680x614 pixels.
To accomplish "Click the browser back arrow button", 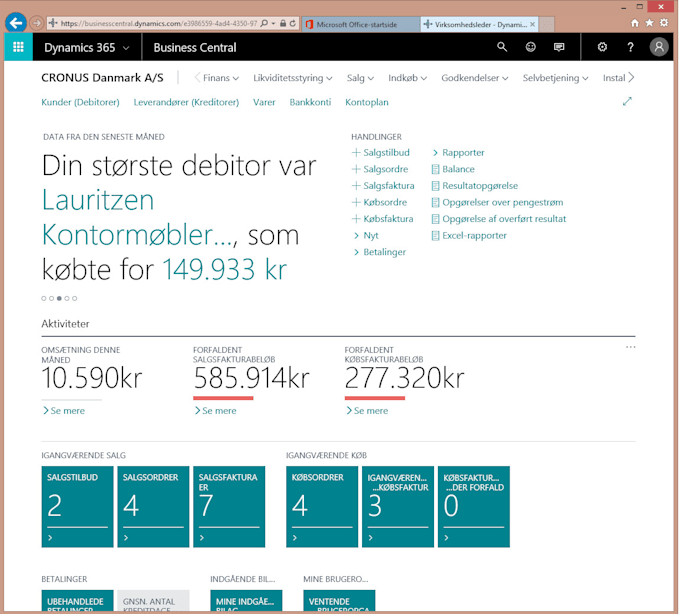I will 16,22.
